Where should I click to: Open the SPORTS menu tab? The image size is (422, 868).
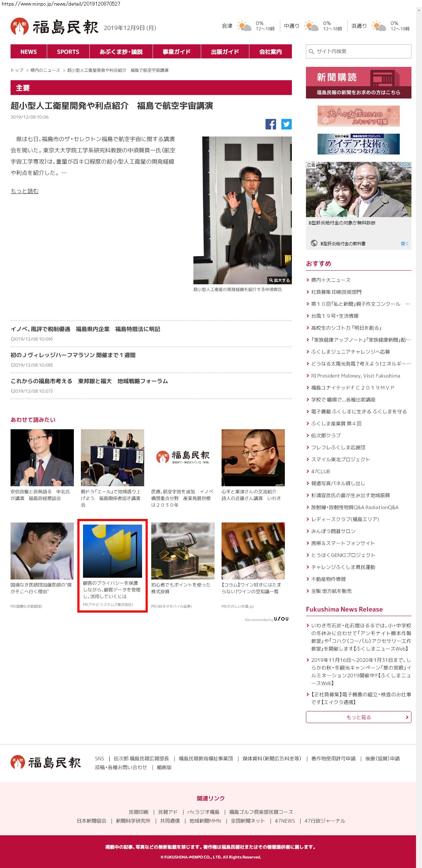68,52
